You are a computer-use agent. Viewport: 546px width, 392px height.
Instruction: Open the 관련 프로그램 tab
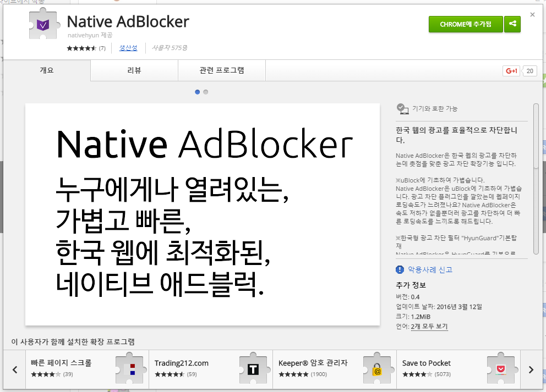click(221, 70)
